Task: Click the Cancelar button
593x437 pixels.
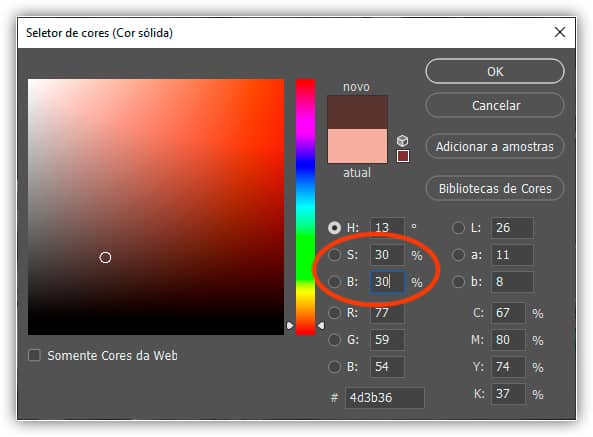Action: tap(495, 105)
